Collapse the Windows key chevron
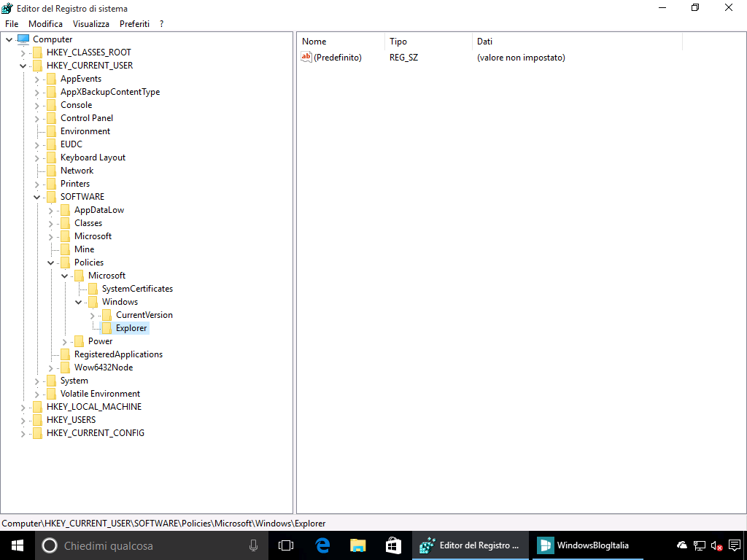747x560 pixels. [x=78, y=303]
